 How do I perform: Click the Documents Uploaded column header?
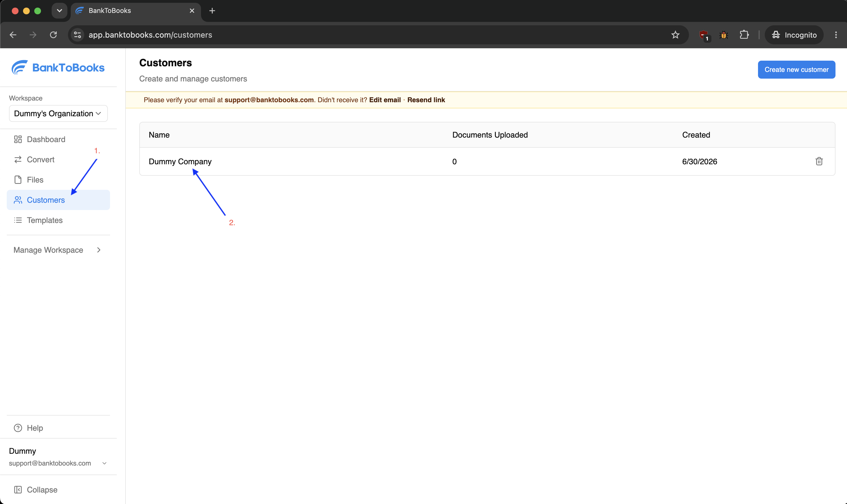pyautogui.click(x=490, y=135)
